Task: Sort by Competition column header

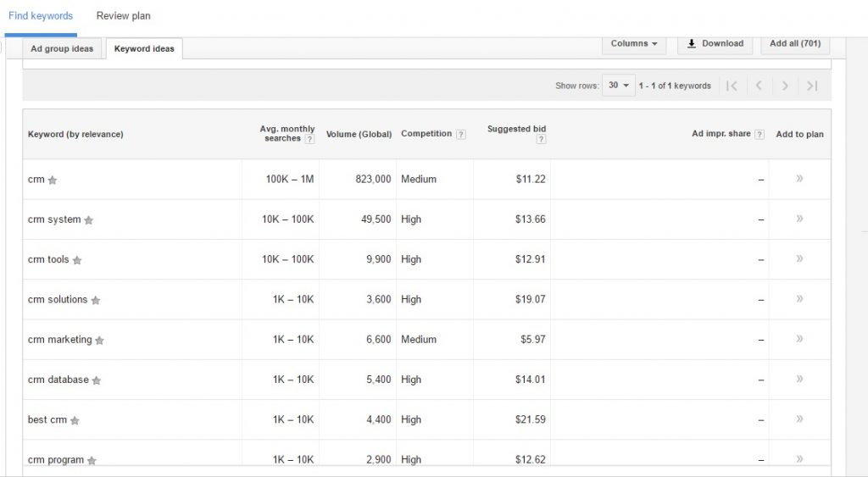Action: click(x=426, y=134)
